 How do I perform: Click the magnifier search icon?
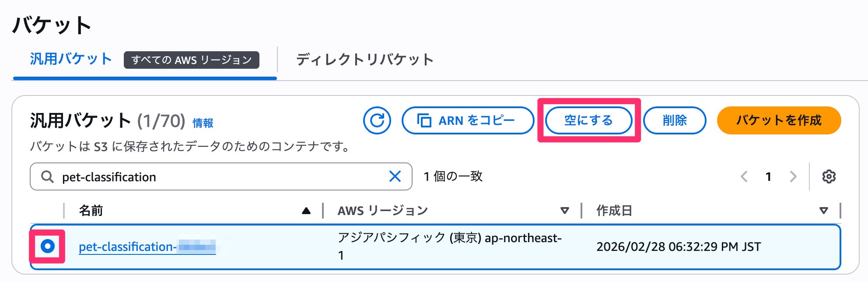(47, 177)
